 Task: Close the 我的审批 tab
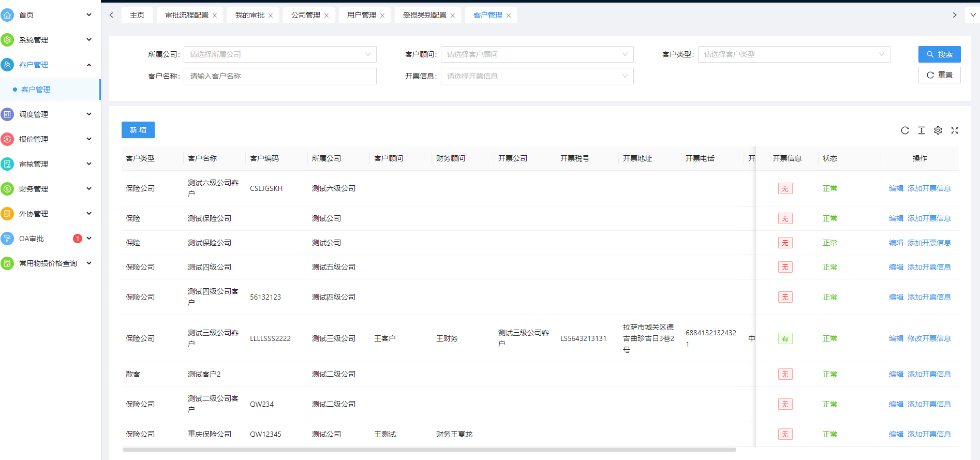(271, 16)
